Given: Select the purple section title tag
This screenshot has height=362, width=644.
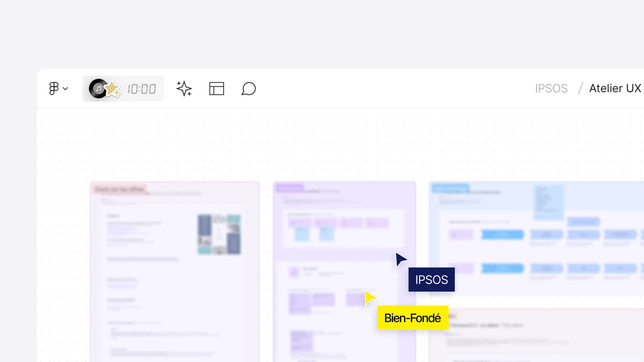Looking at the screenshot, I should (x=289, y=188).
